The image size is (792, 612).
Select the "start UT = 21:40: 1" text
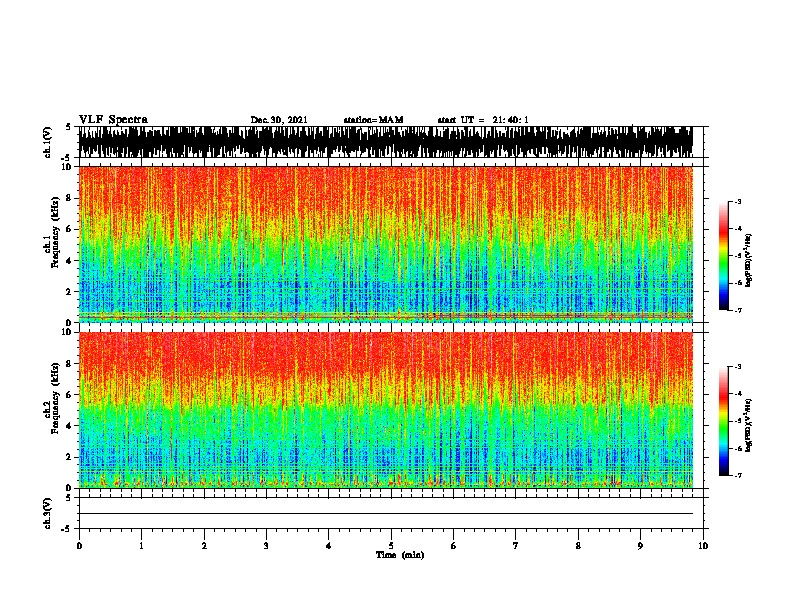tap(483, 120)
